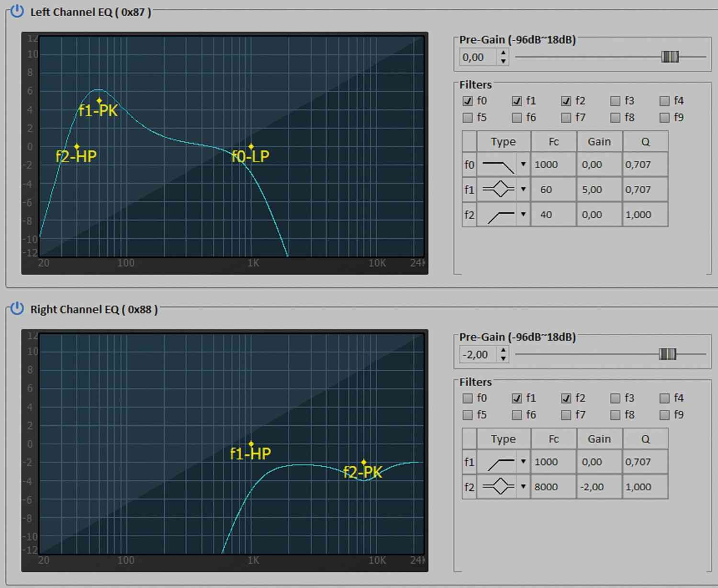This screenshot has width=718, height=588.
Task: Decrease Right Channel Pre-Gain with down arrow
Action: click(x=503, y=359)
